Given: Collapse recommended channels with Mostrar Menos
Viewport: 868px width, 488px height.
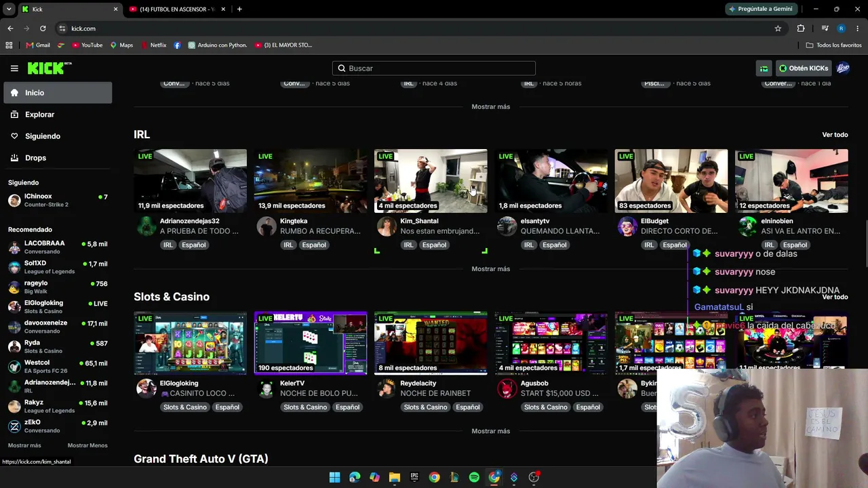Looking at the screenshot, I should coord(87,445).
